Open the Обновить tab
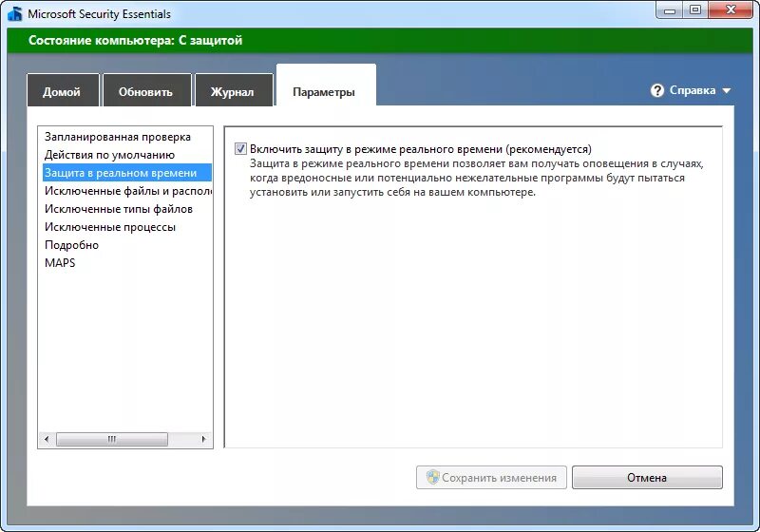The height and width of the screenshot is (532, 760). (147, 90)
